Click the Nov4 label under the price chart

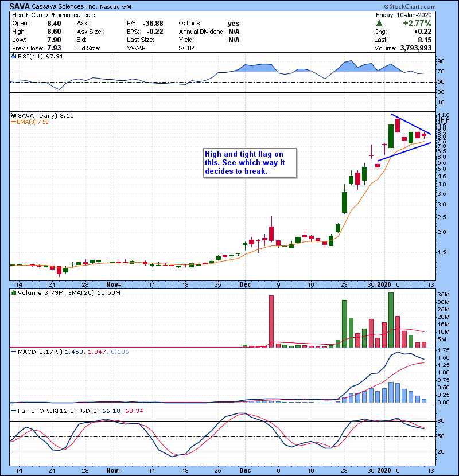(x=114, y=285)
